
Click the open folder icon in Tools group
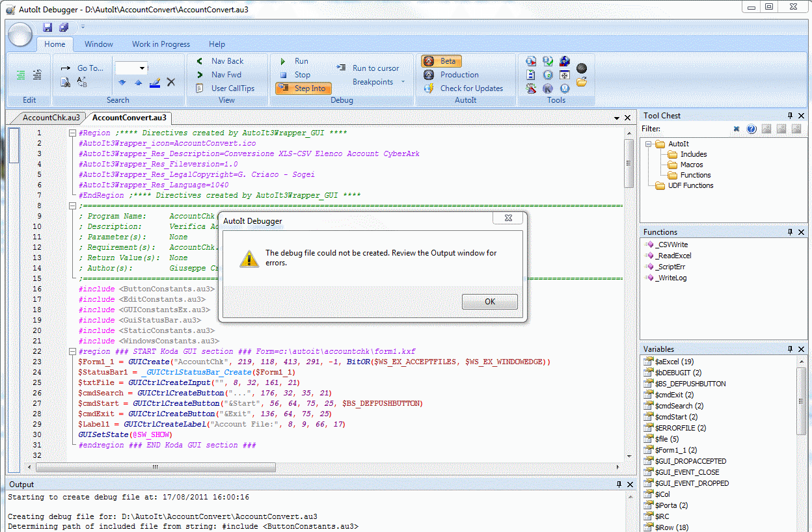click(x=582, y=82)
